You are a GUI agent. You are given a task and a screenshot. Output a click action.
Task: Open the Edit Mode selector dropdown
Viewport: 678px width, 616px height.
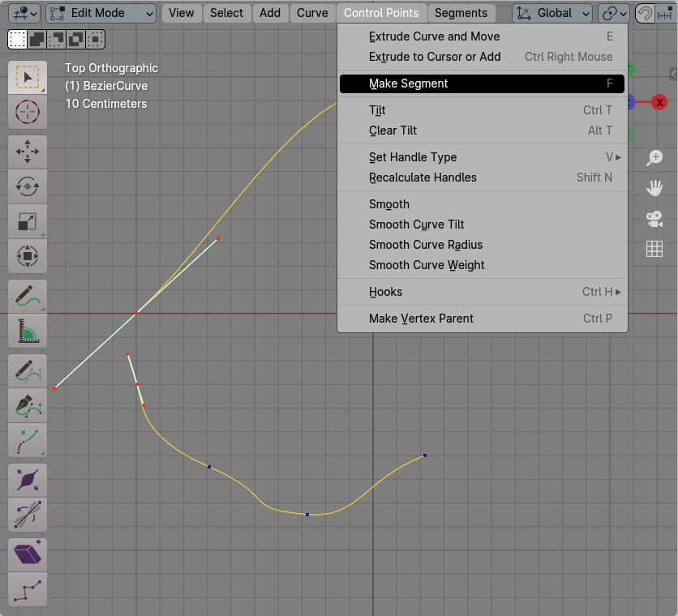[101, 14]
